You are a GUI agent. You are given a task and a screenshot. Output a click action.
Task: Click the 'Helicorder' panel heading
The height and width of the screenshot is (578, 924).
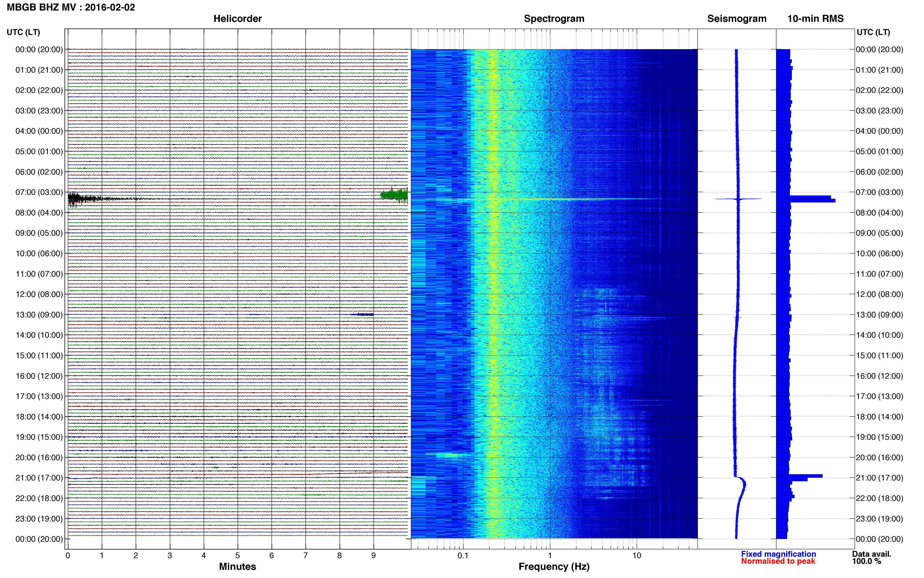237,18
